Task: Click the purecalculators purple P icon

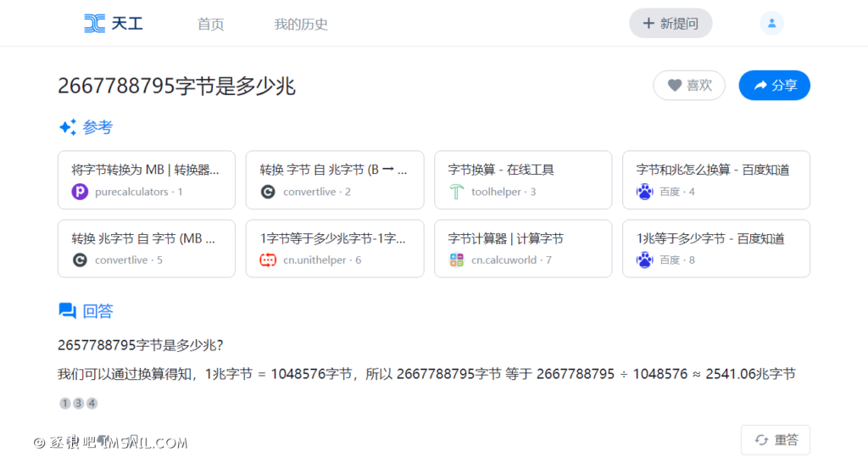Action: 80,192
